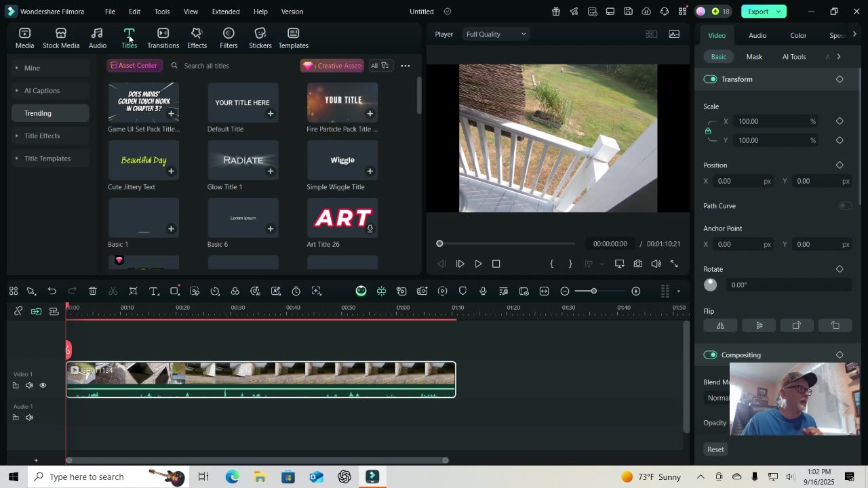Open the Full Quality dropdown
Viewport: 868px width, 488px height.
(x=496, y=34)
